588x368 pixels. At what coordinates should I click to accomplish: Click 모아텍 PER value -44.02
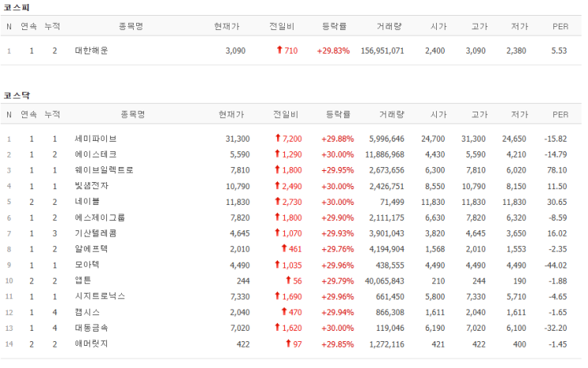(556, 265)
